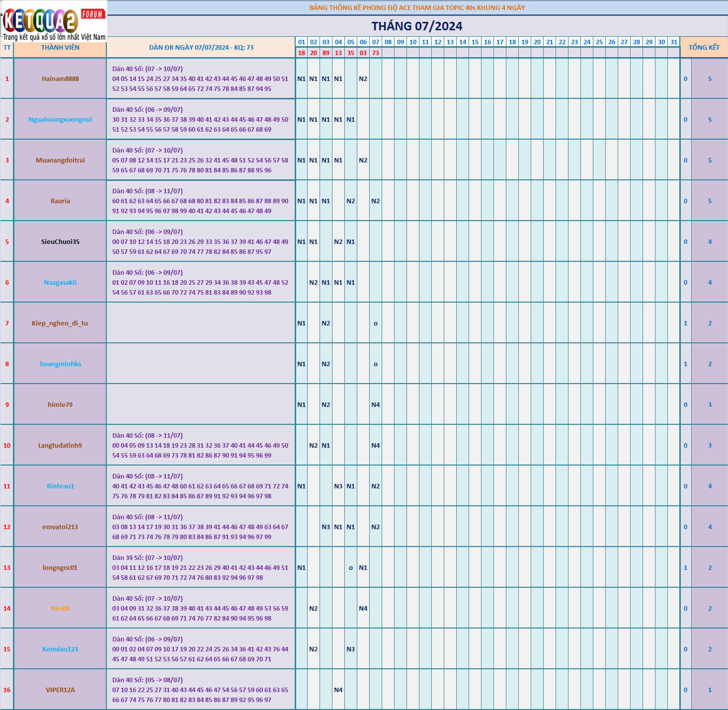Screen dimensions: 728x710
Task: Select member name Kemdau123
Action: [x=60, y=649]
